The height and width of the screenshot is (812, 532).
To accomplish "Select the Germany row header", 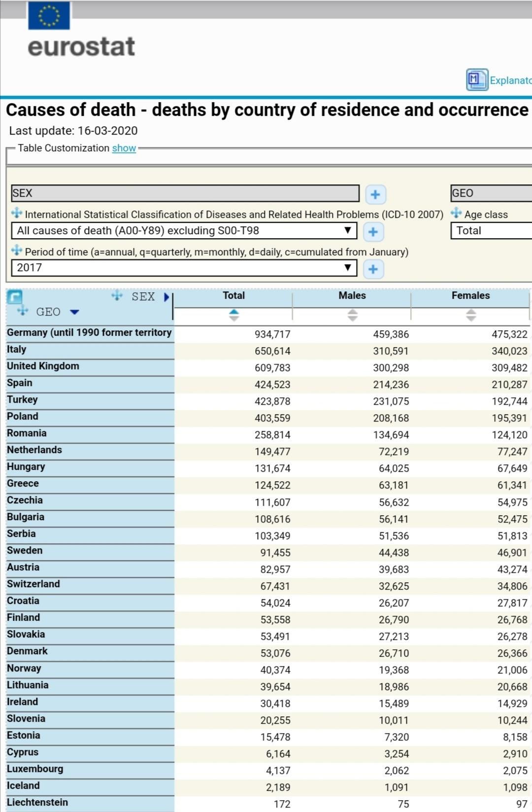I will pos(90,333).
